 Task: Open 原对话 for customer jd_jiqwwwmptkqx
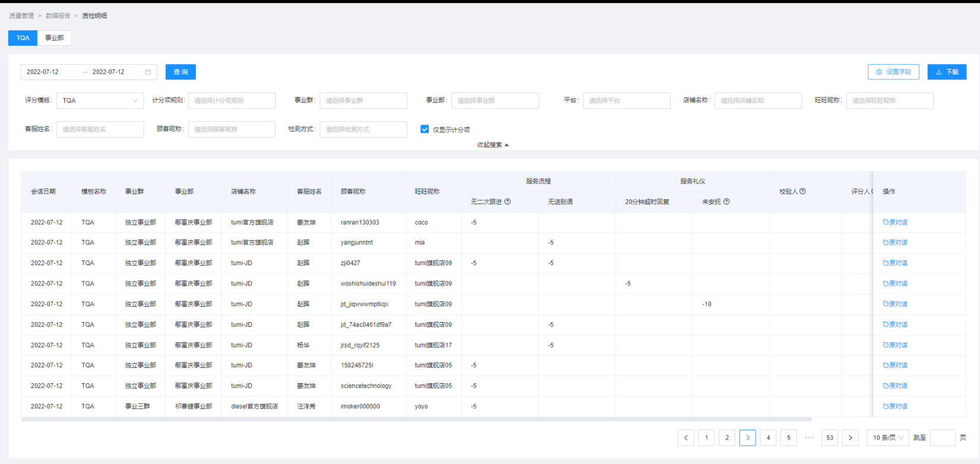coord(895,304)
